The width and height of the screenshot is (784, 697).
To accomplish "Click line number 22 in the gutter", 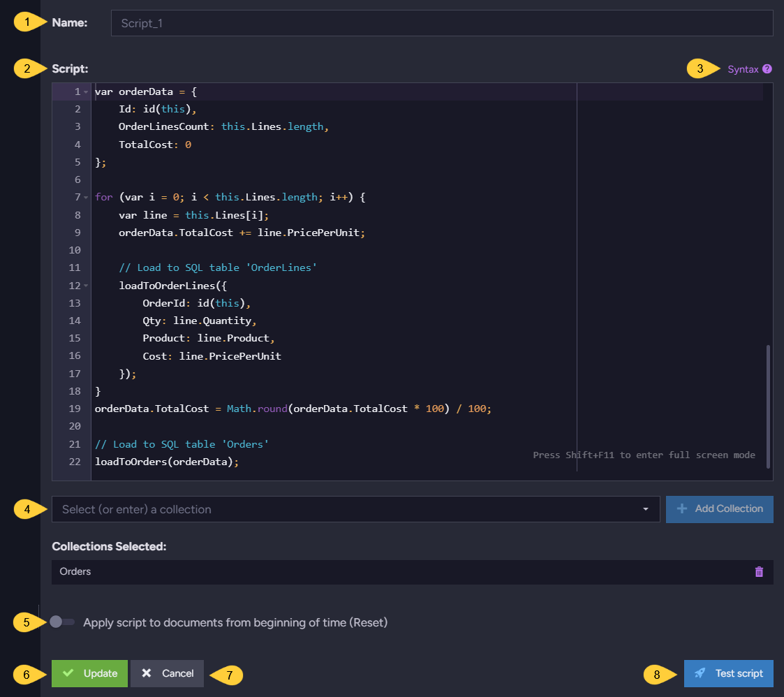I will tap(75, 462).
